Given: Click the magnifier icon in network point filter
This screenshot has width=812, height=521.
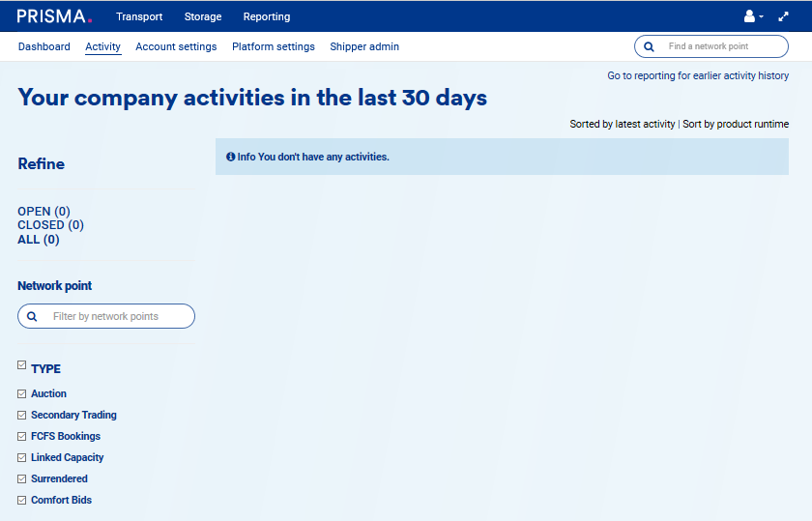Looking at the screenshot, I should [32, 316].
